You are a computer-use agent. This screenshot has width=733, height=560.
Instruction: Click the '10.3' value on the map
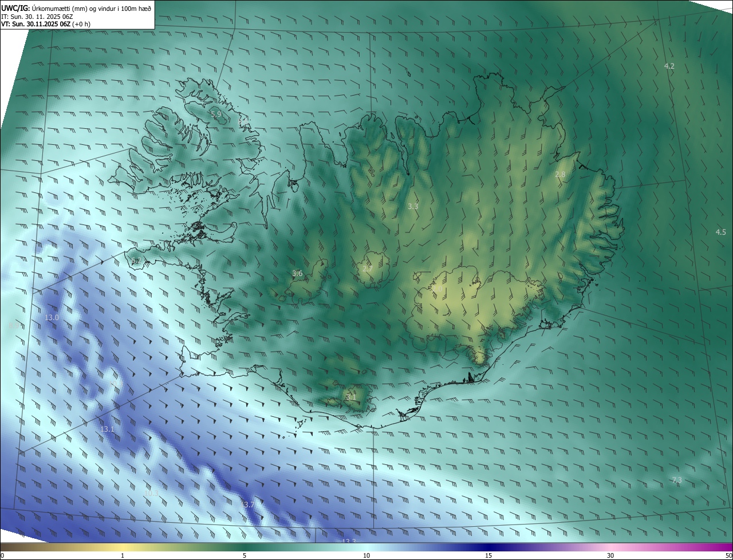pyautogui.click(x=151, y=493)
